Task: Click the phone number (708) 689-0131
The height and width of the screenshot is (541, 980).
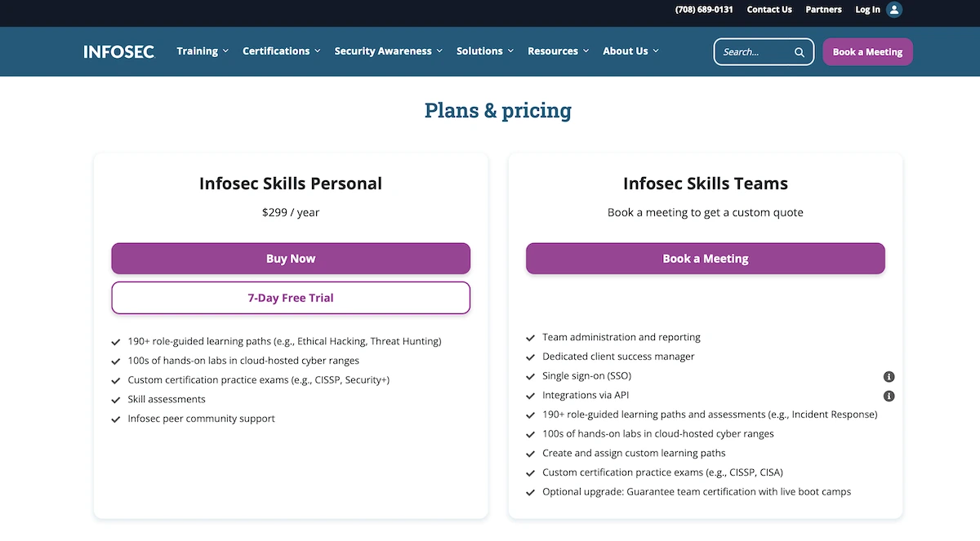Action: coord(703,10)
